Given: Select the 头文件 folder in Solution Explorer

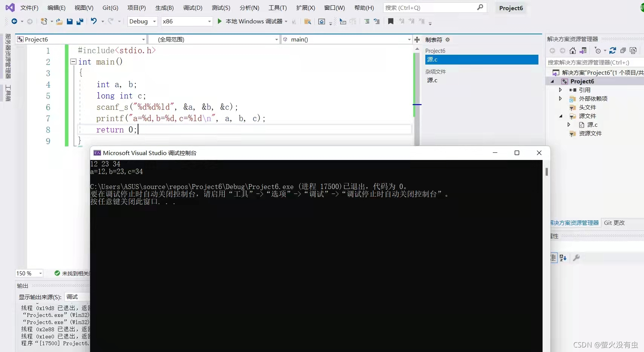Looking at the screenshot, I should [x=587, y=107].
